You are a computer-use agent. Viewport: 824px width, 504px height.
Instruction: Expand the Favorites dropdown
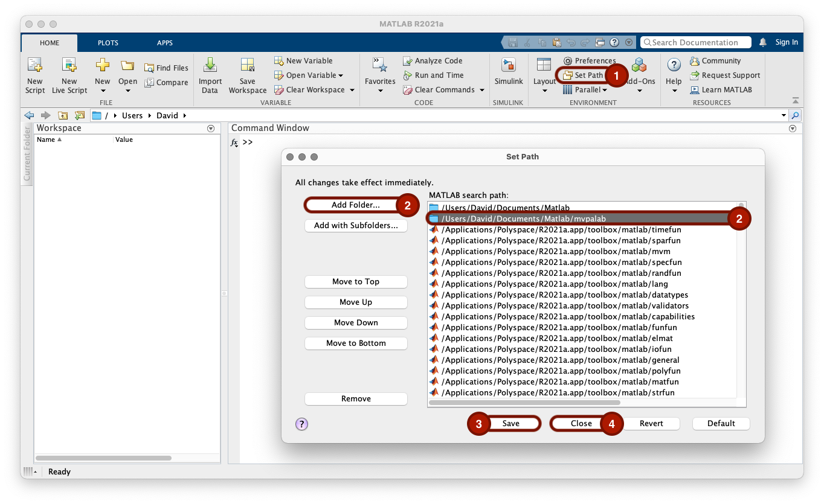[381, 92]
